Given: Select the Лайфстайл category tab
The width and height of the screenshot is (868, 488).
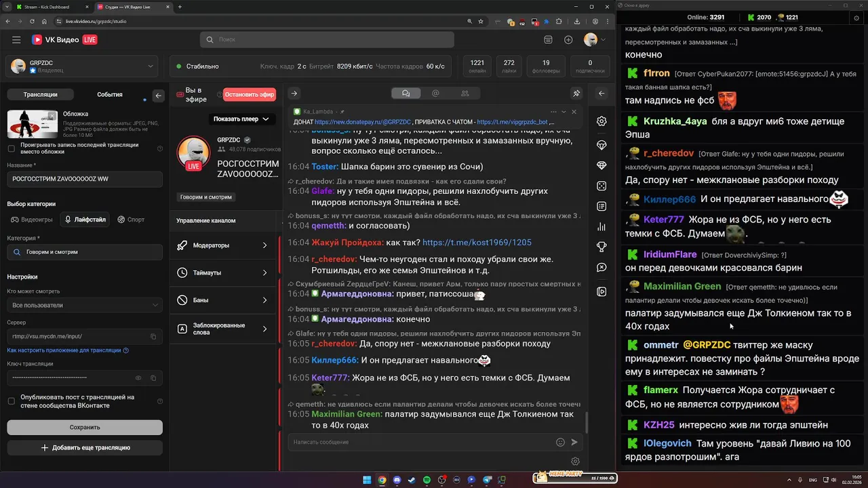Looking at the screenshot, I should tap(85, 220).
